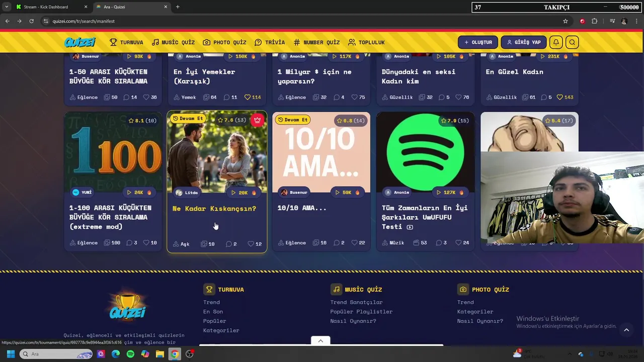Viewport: 644px width, 362px height.
Task: Open the Number Quiz menu
Action: pos(316,42)
